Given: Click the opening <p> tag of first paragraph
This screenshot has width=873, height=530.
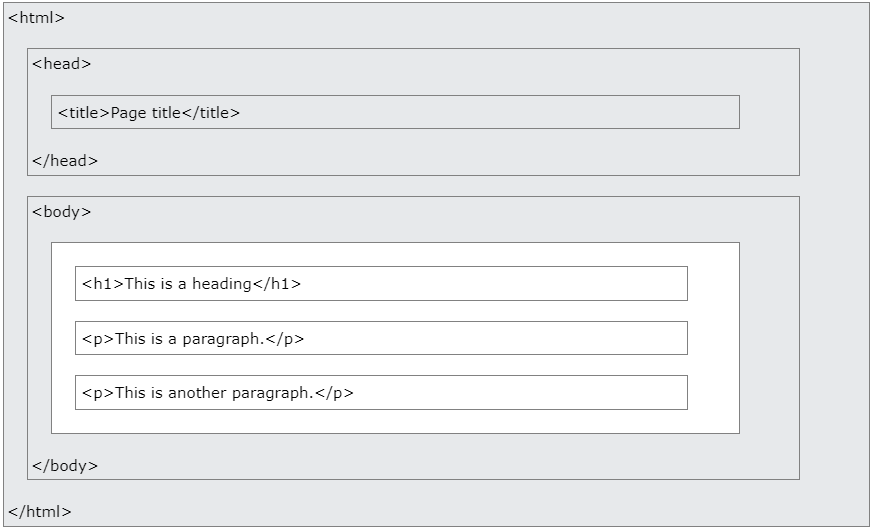Looking at the screenshot, I should (98, 339).
